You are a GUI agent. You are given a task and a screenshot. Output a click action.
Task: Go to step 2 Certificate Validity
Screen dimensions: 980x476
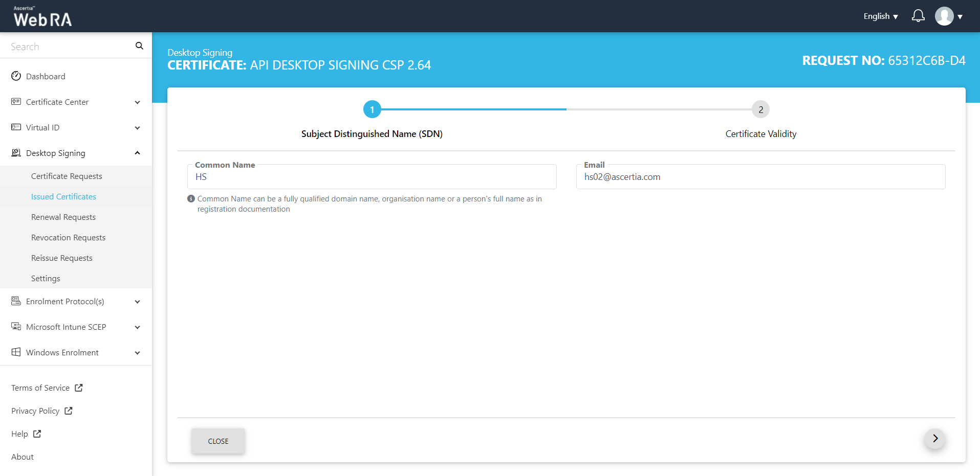click(x=760, y=109)
